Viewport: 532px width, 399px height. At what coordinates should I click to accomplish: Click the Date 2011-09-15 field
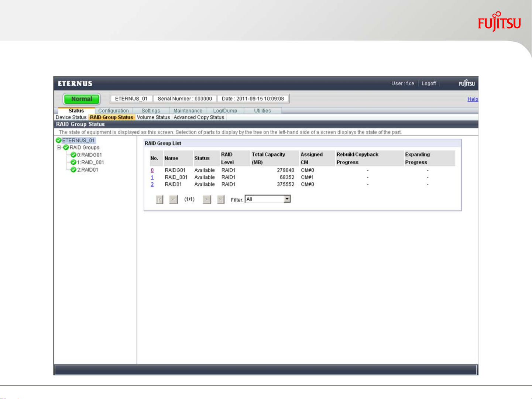(253, 99)
